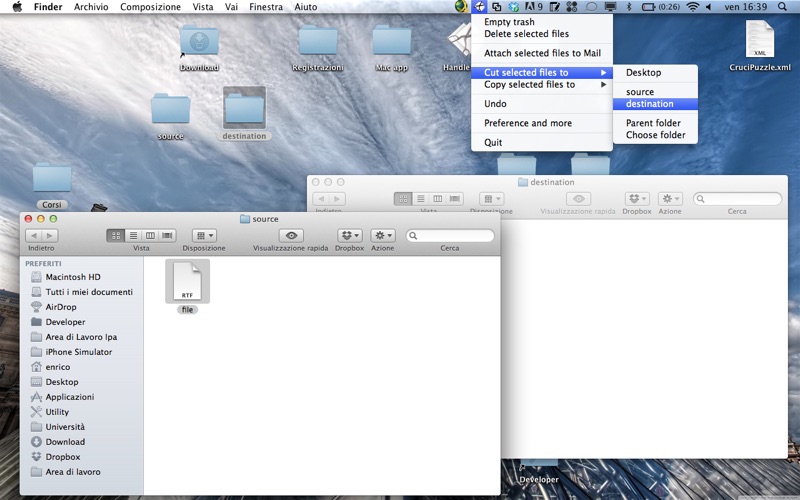This screenshot has width=800, height=500.
Task: Switch source window to column view
Action: click(150, 235)
